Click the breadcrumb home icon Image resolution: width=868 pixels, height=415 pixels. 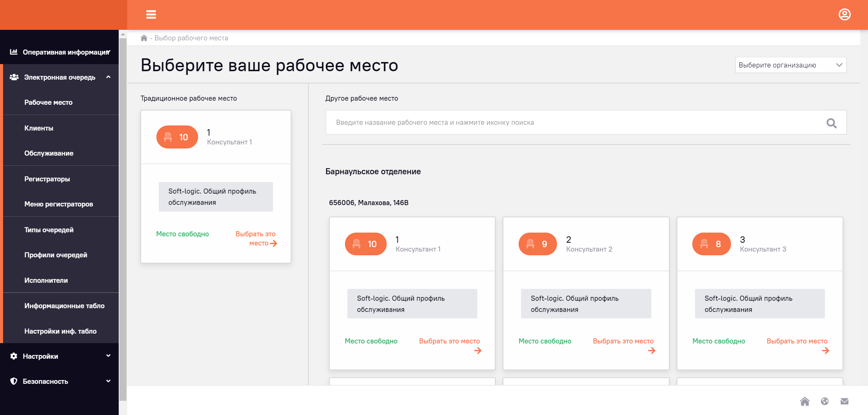[x=144, y=38]
